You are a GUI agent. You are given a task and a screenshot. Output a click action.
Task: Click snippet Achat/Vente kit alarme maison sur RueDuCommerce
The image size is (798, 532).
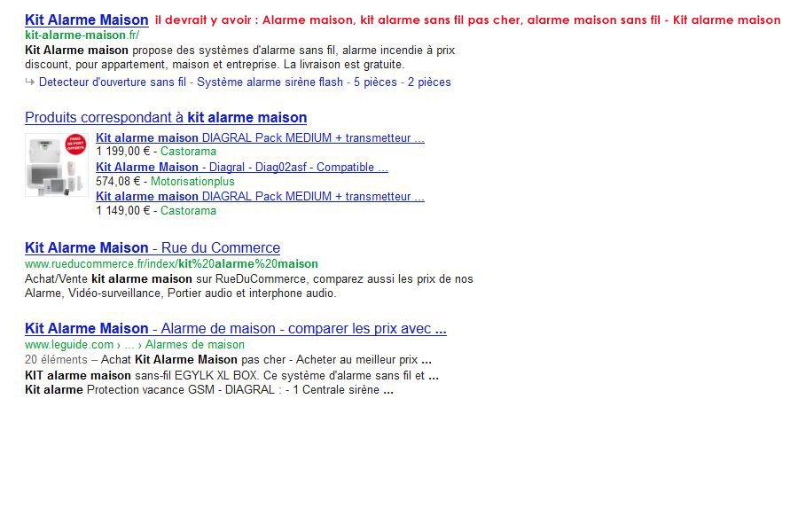point(249,286)
